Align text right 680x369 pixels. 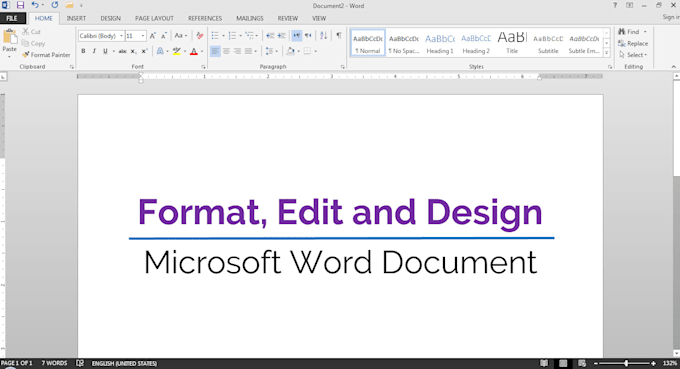coord(237,51)
